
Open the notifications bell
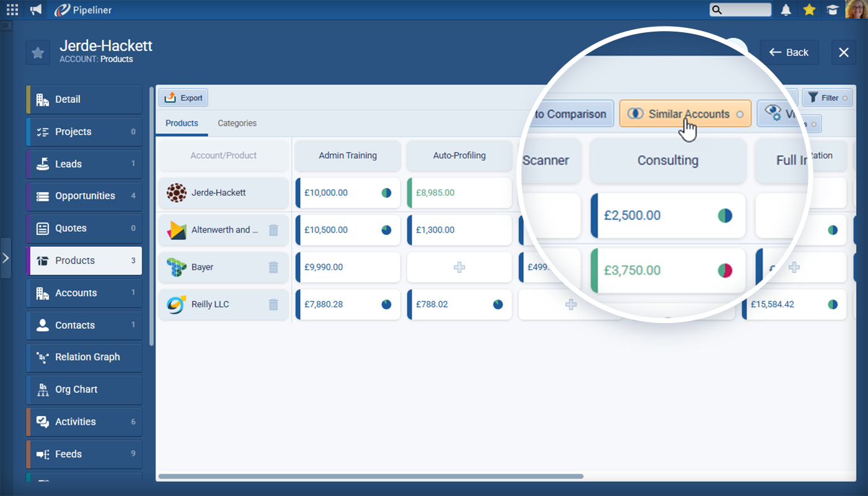pyautogui.click(x=786, y=9)
